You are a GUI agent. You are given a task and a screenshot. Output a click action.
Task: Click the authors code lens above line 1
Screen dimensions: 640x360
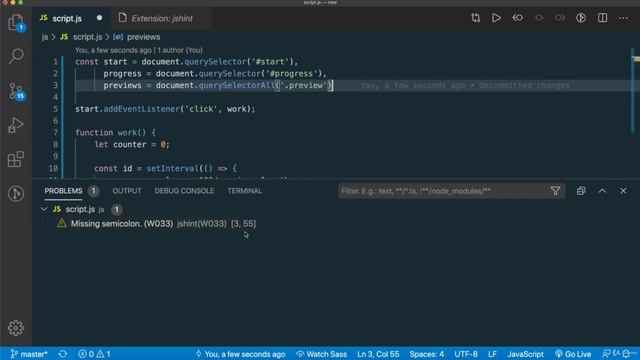(139, 50)
